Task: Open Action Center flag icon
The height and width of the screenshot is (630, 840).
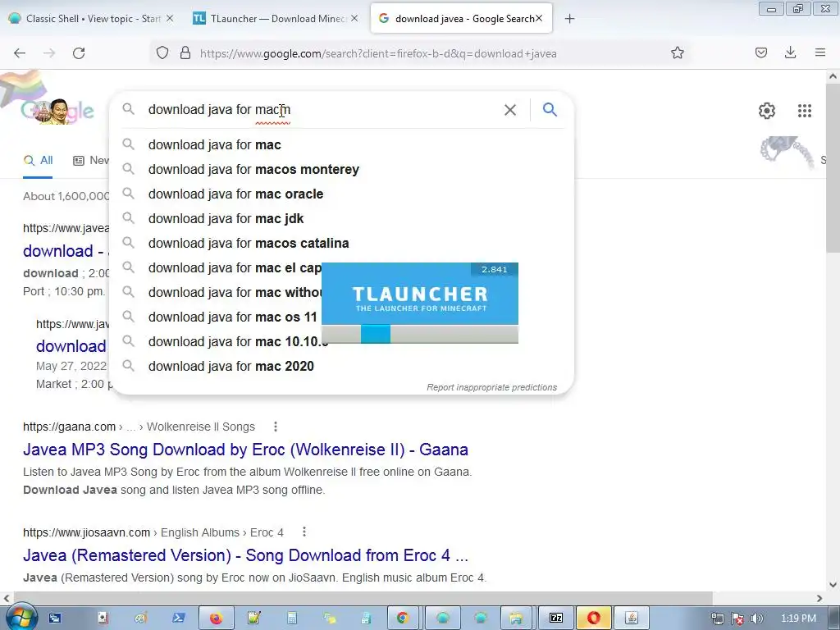Action: coord(737,619)
